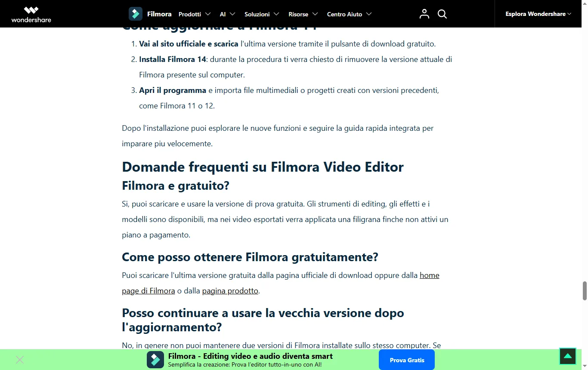Click the Prova Gratis button

pyautogui.click(x=407, y=360)
